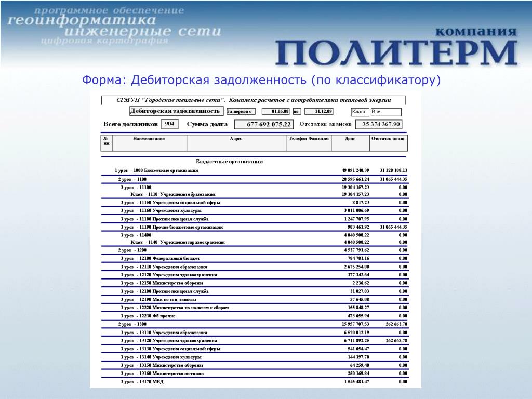Select row 1 уров - 1000 Бюджетные организации
The image size is (532, 399).
tap(255, 170)
